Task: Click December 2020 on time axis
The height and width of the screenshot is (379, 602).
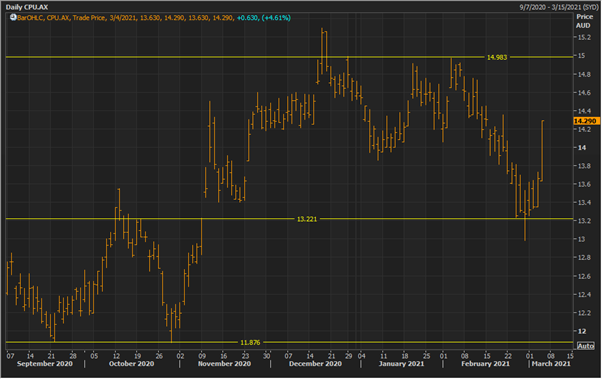Action: (x=315, y=364)
